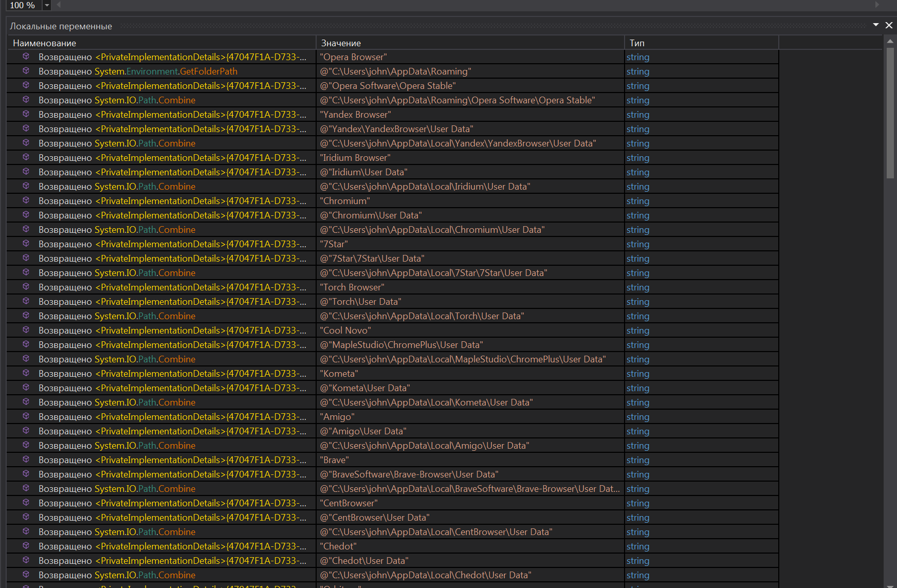The height and width of the screenshot is (588, 897).
Task: Click the scroll-up arrow of the vertical scrollbar
Action: pos(890,41)
